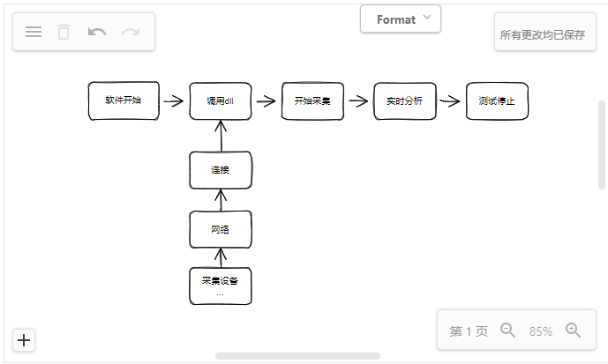
Task: Click the vertical scrollbar
Action: coord(602,145)
